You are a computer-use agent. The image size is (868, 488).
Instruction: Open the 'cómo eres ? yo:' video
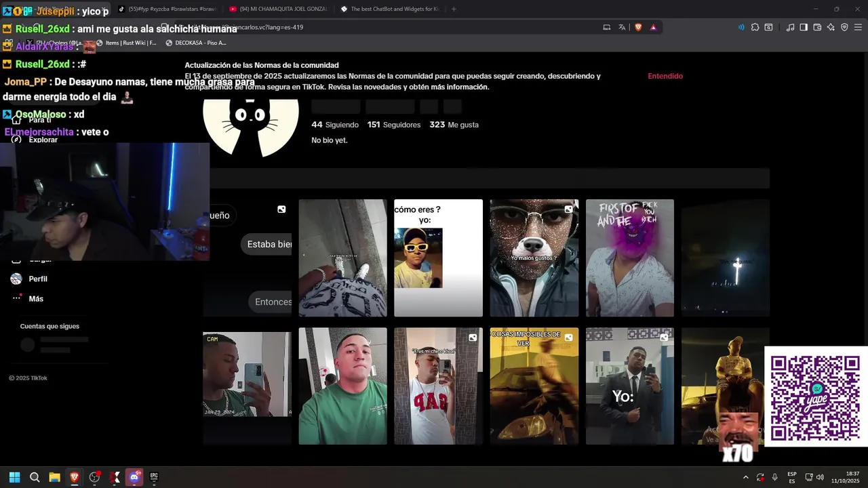click(x=439, y=258)
